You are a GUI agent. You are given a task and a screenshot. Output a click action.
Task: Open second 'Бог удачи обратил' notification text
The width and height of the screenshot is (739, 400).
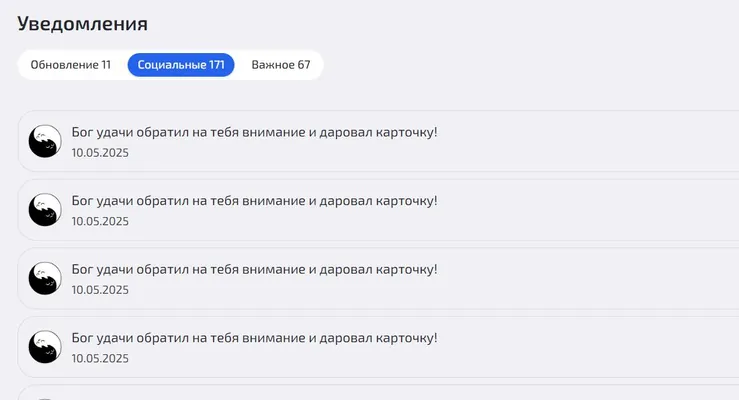pos(255,201)
